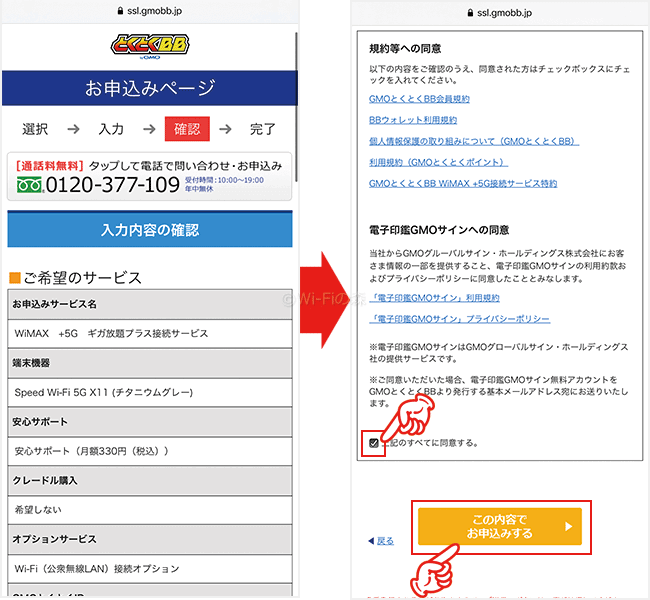Toggle 上記のすべてに同意する checkbox
The width and height of the screenshot is (650, 600).
click(374, 443)
